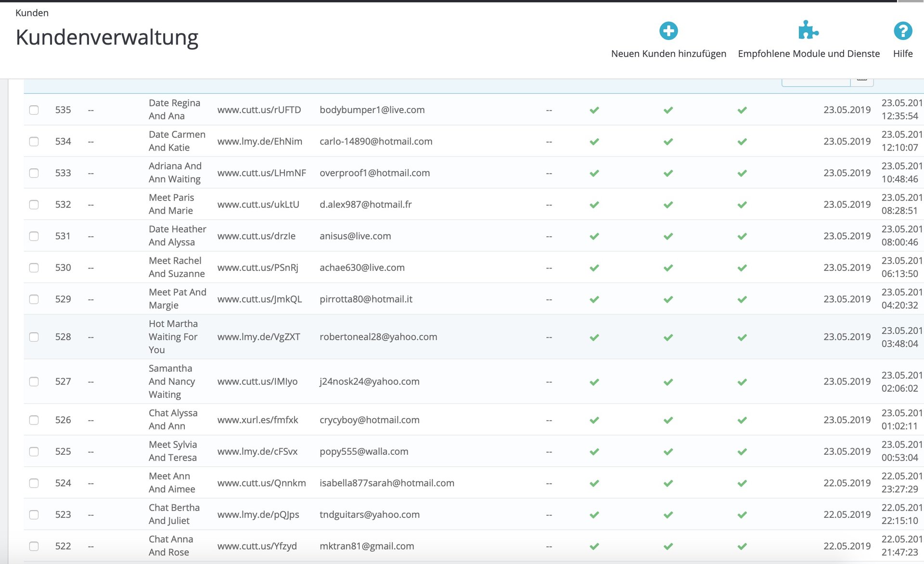Toggle first green checkmark in row 535
924x564 pixels.
click(594, 110)
